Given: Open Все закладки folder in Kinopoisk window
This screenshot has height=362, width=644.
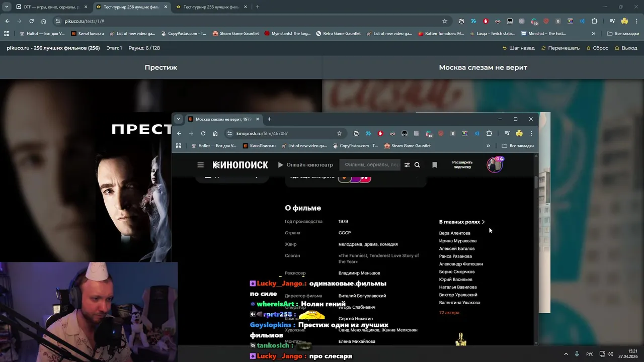Looking at the screenshot, I should point(518,146).
